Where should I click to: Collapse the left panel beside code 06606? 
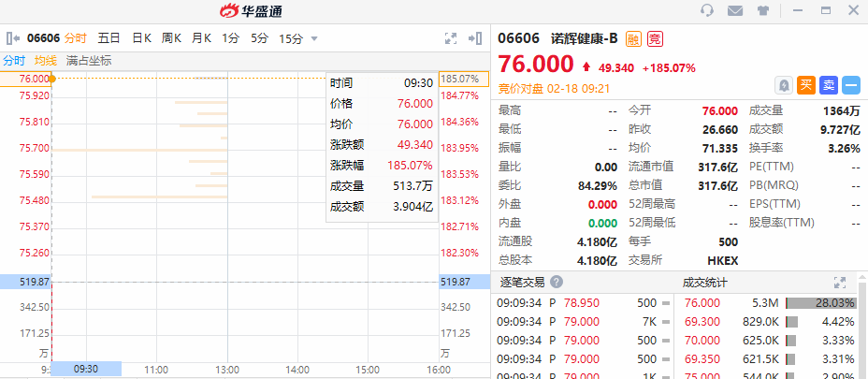point(13,38)
